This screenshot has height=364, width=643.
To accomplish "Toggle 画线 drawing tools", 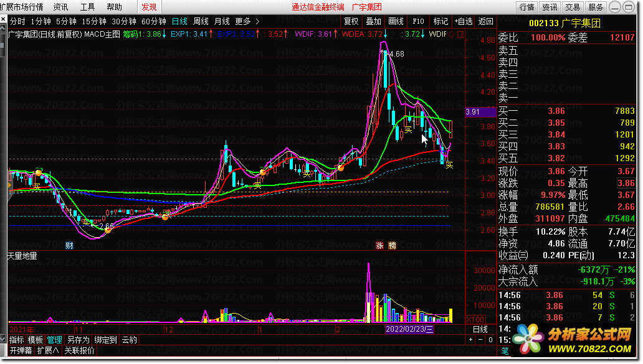I will [396, 21].
